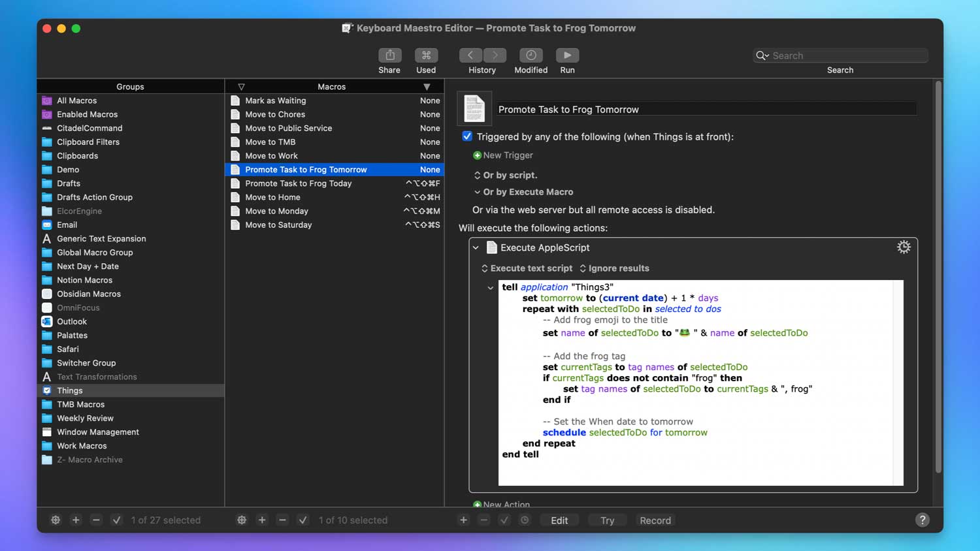Select Enabled Macros group
The image size is (980, 551).
pos(131,114)
